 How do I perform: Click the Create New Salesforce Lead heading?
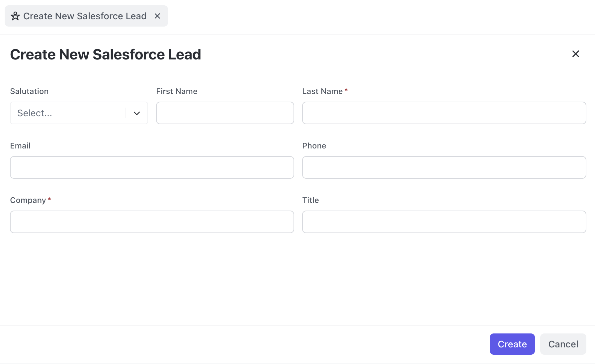[106, 54]
